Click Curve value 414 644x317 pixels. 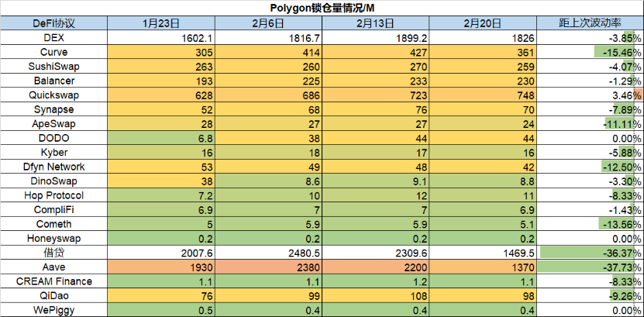268,52
